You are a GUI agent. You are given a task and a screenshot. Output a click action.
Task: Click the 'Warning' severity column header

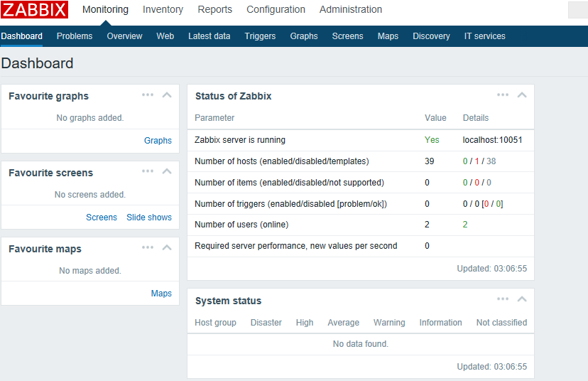[389, 323]
